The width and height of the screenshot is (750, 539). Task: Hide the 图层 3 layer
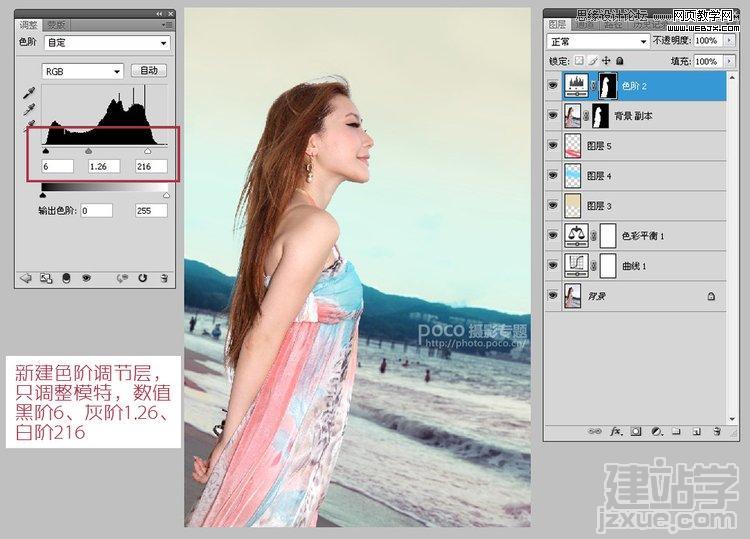pos(553,206)
